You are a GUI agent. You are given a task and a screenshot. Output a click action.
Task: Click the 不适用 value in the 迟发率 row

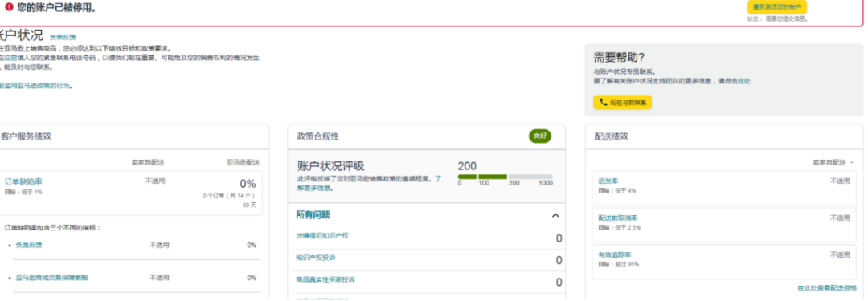tap(840, 181)
